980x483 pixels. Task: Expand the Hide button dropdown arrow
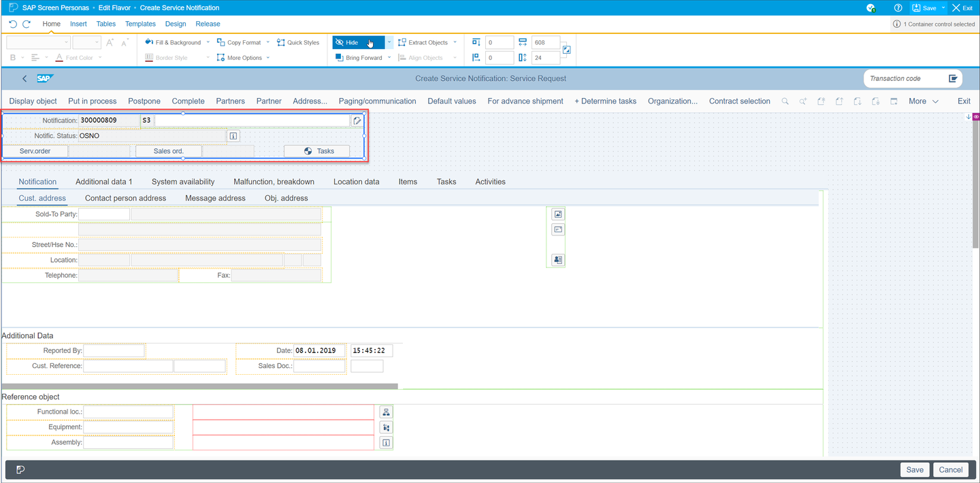click(x=389, y=42)
